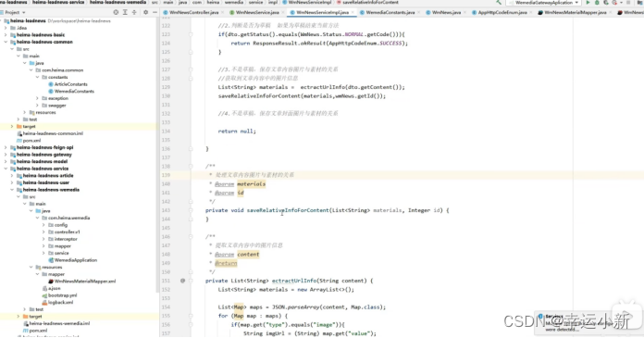Screen dimensions: 644x338
Task: Click the select opened file target icon
Action: (116, 12)
